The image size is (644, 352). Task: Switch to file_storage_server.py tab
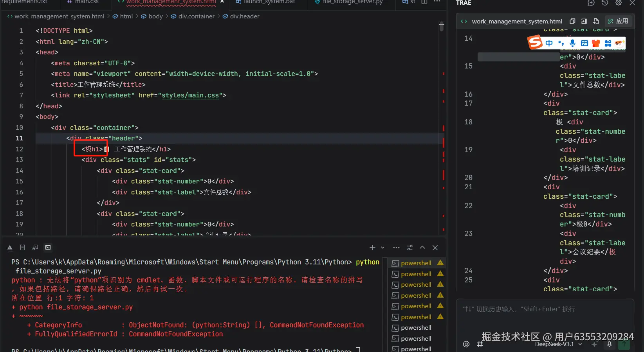[352, 2]
